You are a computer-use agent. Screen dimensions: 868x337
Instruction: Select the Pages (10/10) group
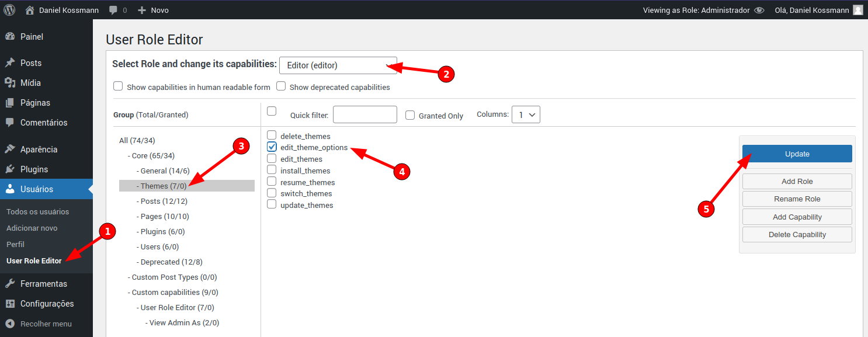tap(163, 216)
